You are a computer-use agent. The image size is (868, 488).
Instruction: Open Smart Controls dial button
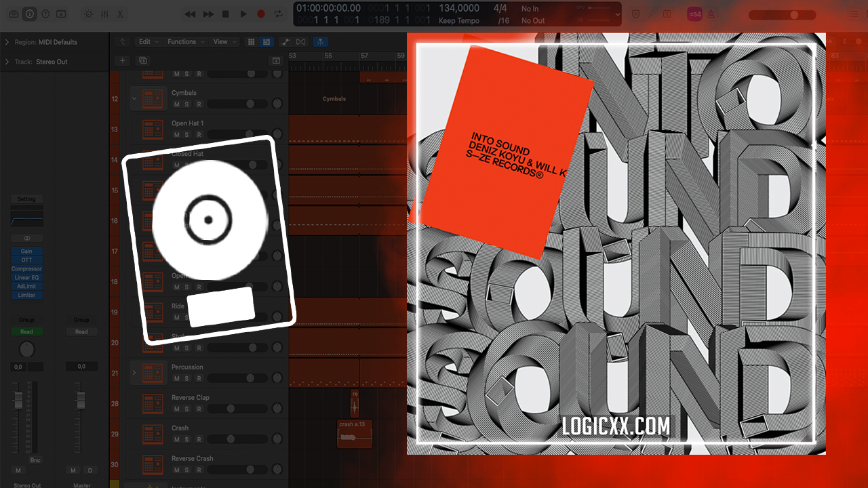(x=89, y=14)
